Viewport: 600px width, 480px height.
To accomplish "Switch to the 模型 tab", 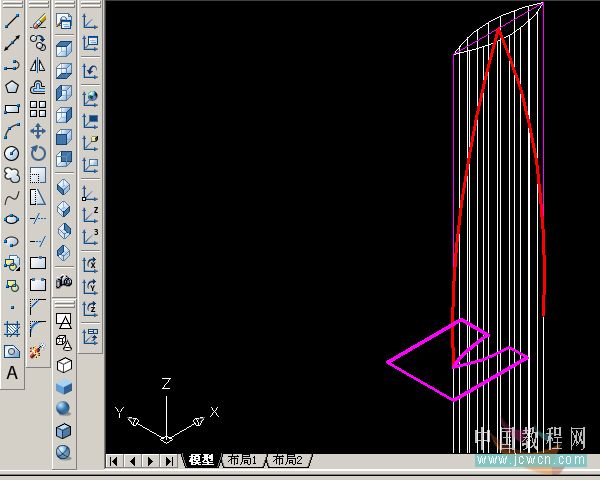I will coord(201,460).
